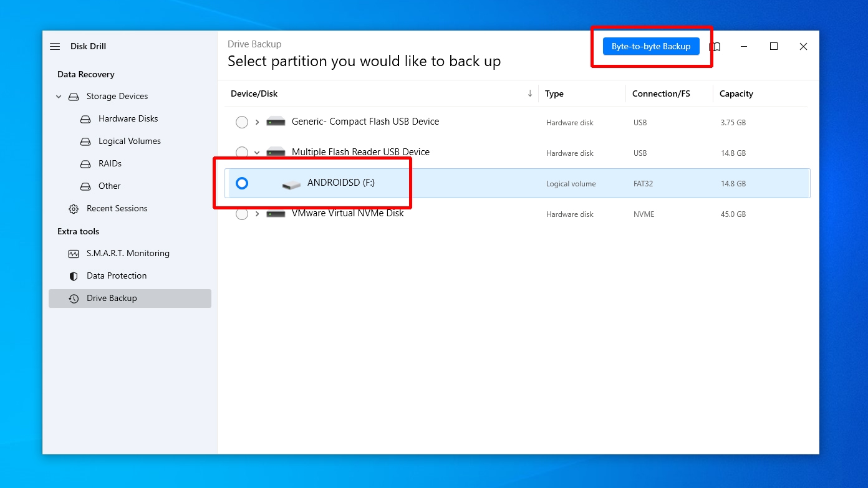868x488 pixels.
Task: Click the Recent Sessions gear icon
Action: [x=74, y=209]
